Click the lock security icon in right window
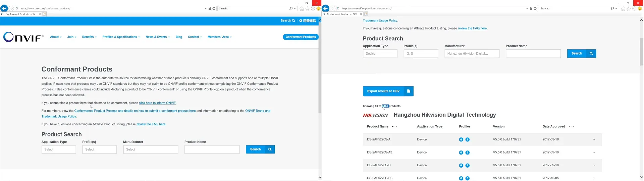 coord(531,8)
